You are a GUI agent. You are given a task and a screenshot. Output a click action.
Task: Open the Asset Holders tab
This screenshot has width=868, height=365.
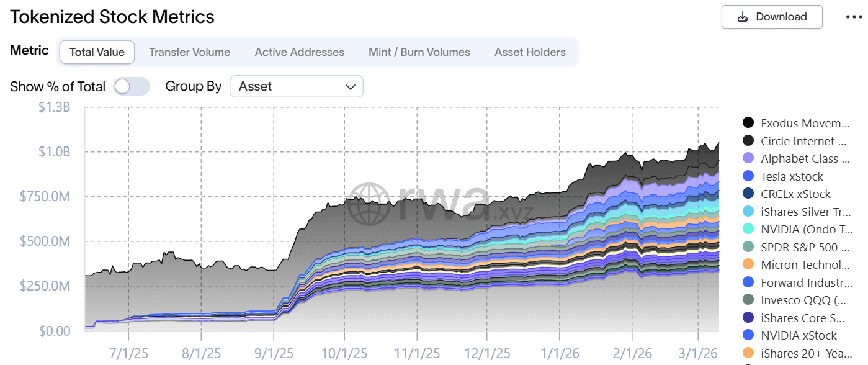pyautogui.click(x=530, y=52)
